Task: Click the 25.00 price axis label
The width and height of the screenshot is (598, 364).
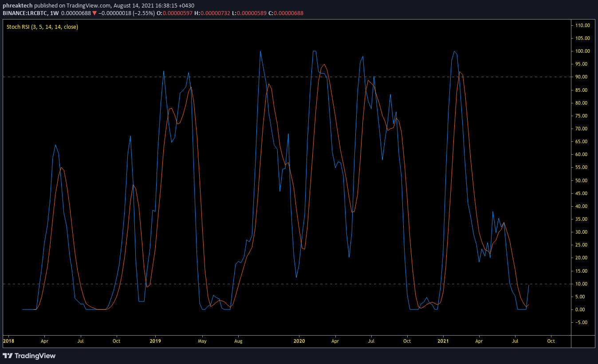Action: 582,245
